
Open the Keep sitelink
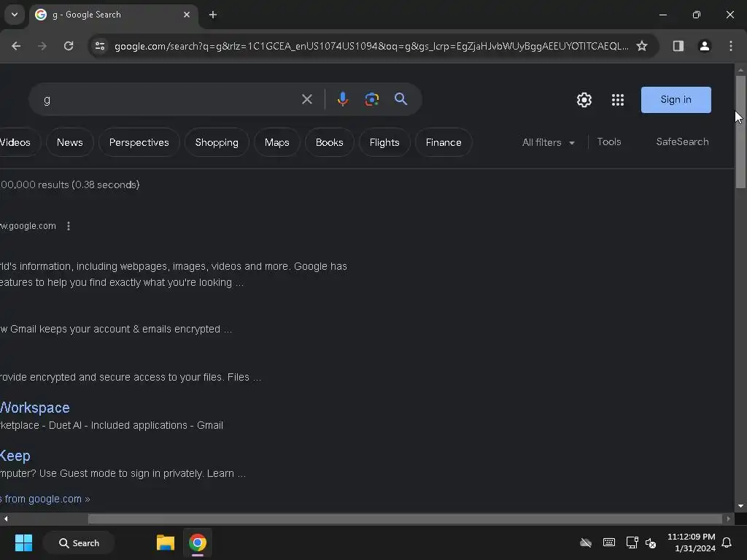15,456
